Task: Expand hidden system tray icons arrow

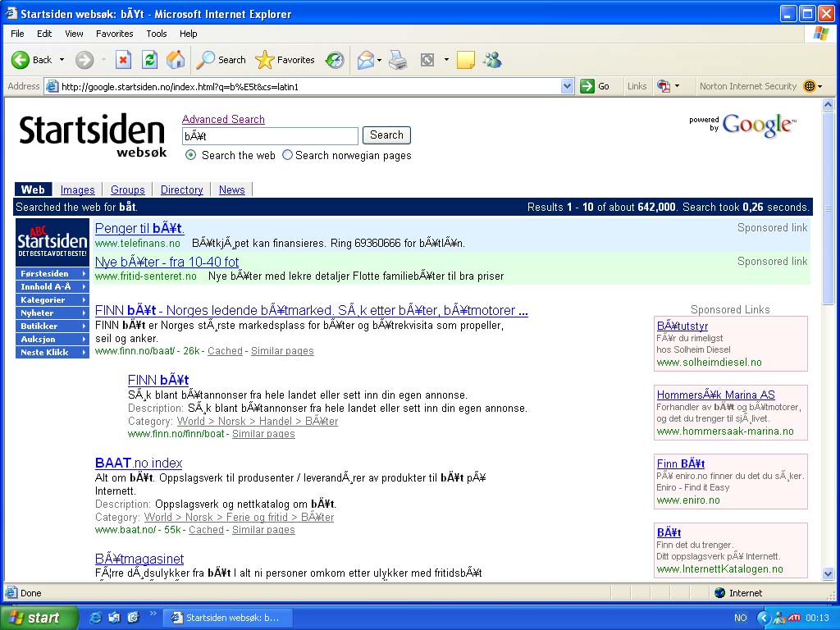Action: tap(763, 618)
